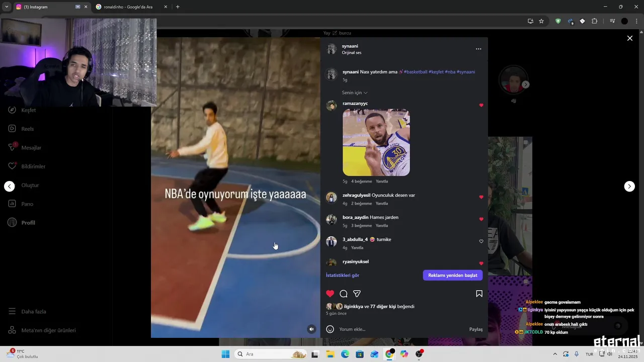Image resolution: width=644 pixels, height=362 pixels.
Task: Unlike the post with heart icon
Action: [x=330, y=294]
